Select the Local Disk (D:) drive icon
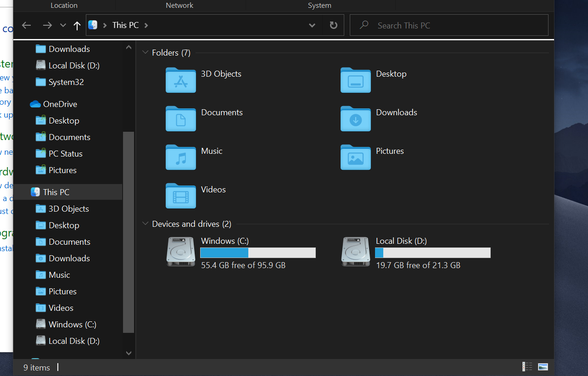Viewport: 588px width, 376px height. pyautogui.click(x=356, y=252)
